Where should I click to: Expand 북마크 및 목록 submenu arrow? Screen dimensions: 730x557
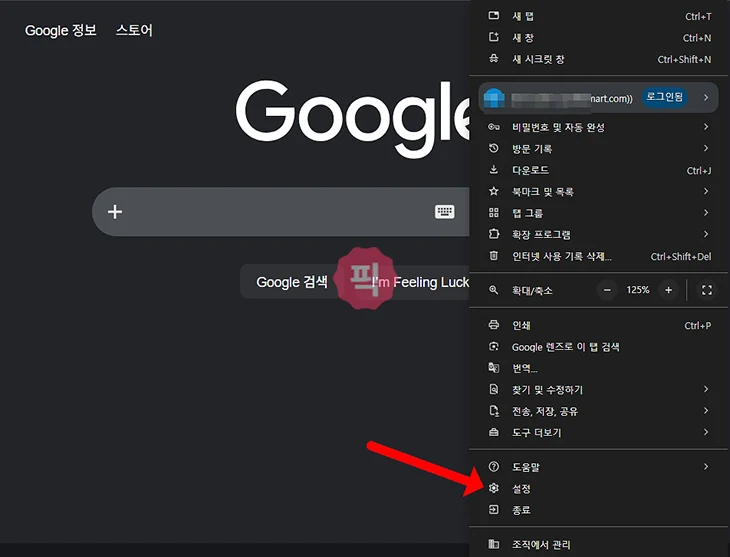point(706,191)
